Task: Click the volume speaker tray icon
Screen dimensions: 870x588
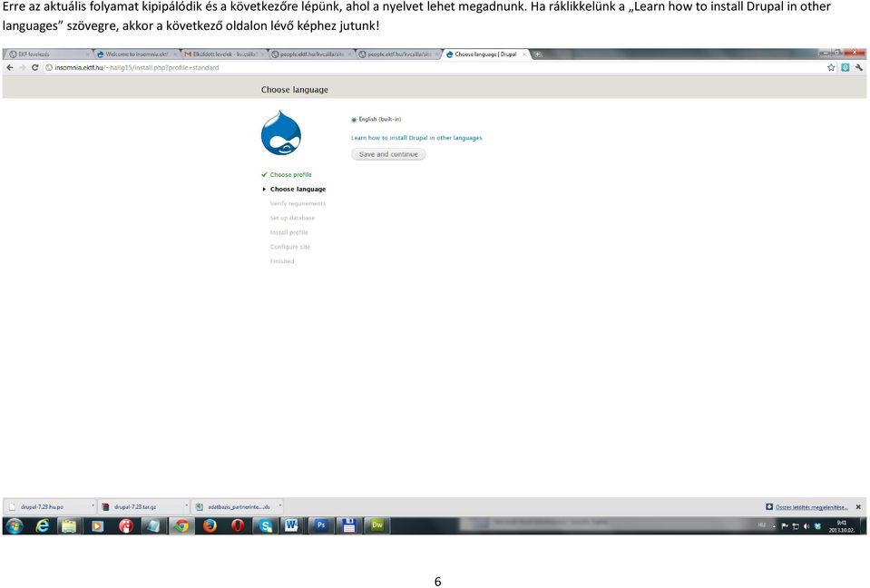Action: click(806, 526)
